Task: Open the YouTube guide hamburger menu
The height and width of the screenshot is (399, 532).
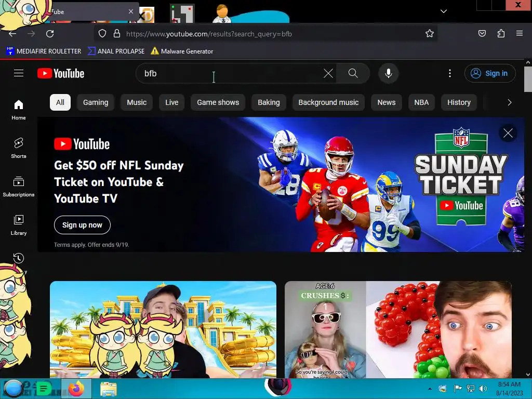Action: coord(19,73)
